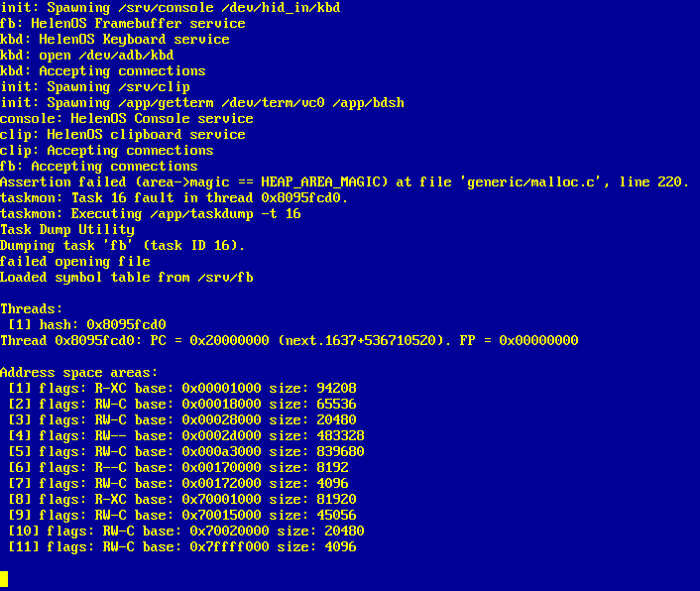Image resolution: width=700 pixels, height=591 pixels.
Task: Click the 'Address space areas:' heading
Action: pyautogui.click(x=78, y=373)
